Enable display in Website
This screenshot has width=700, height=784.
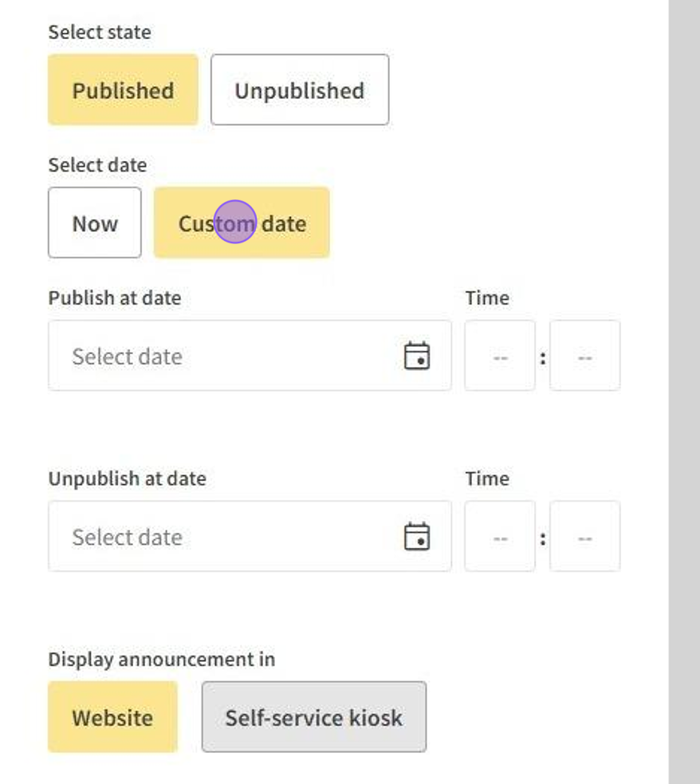pyautogui.click(x=112, y=717)
